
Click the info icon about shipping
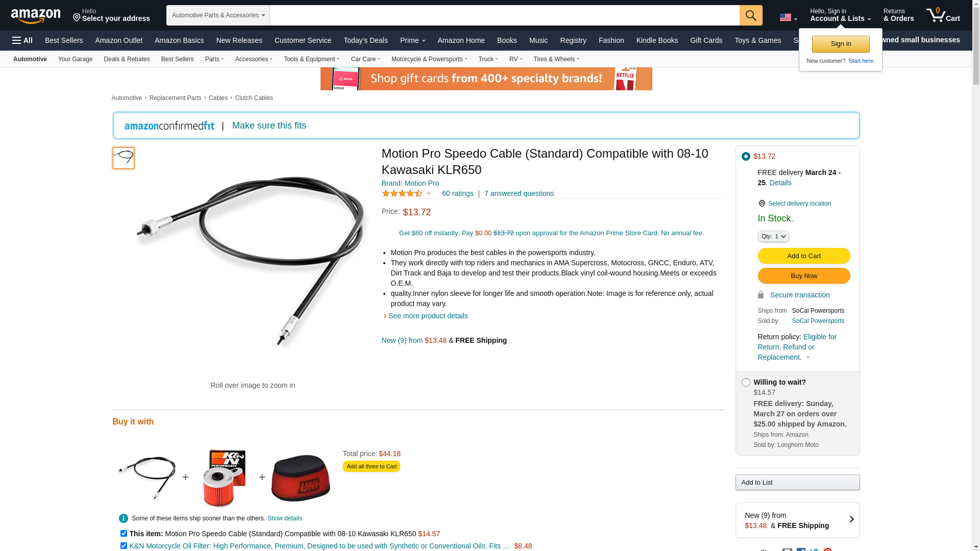click(124, 518)
